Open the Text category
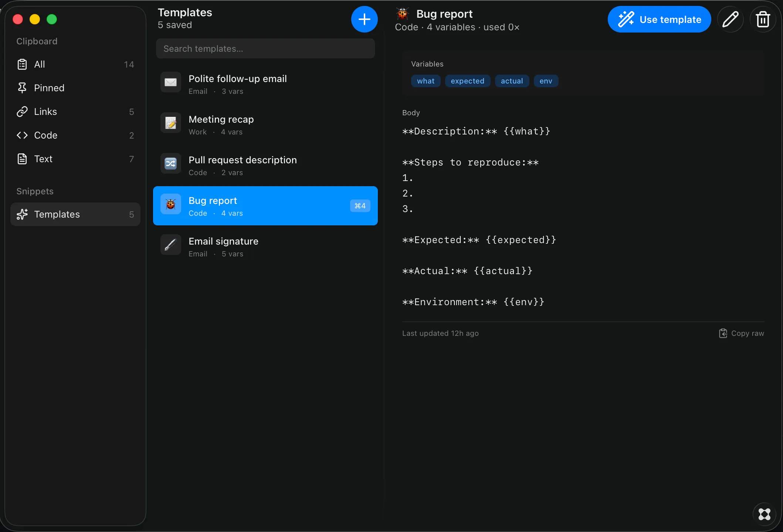 (x=75, y=159)
